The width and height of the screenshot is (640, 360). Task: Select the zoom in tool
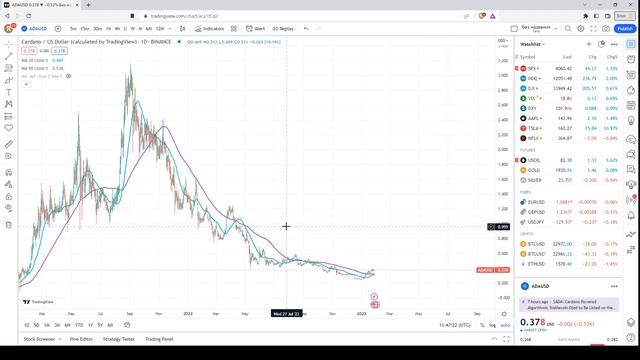[9, 156]
